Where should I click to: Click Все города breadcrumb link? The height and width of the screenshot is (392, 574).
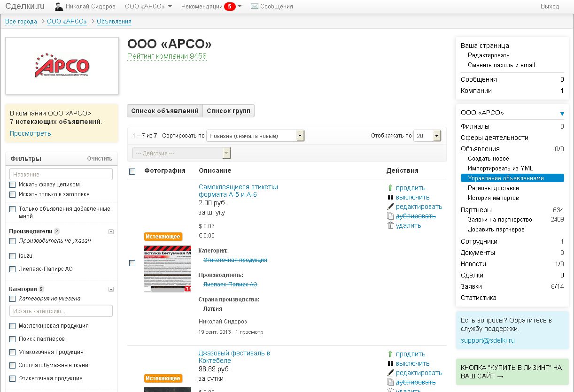[x=21, y=22]
